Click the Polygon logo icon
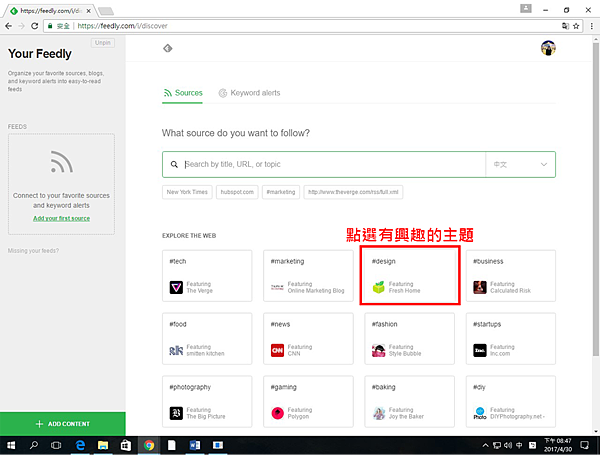 click(277, 413)
